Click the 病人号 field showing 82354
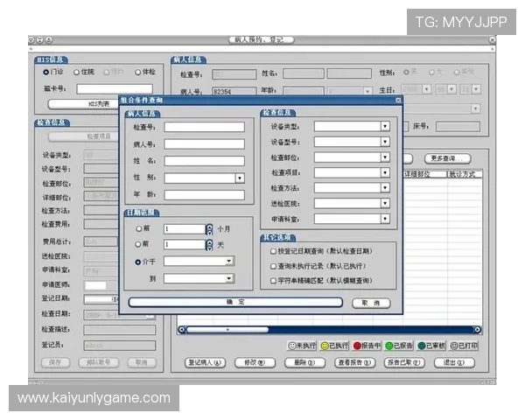The image size is (525, 420). click(234, 91)
